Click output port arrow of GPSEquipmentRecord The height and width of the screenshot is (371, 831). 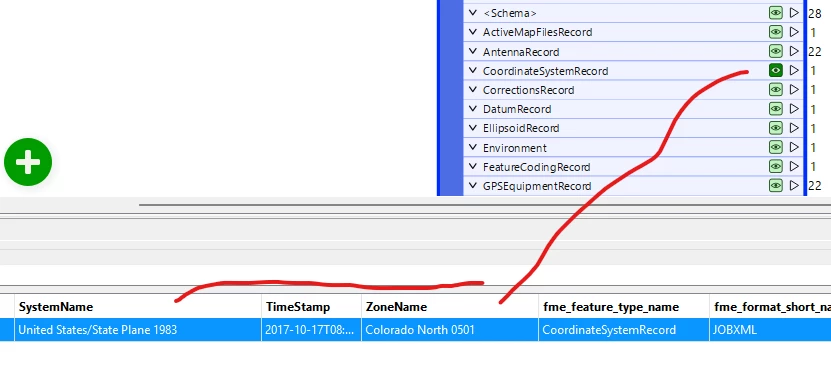pos(793,185)
